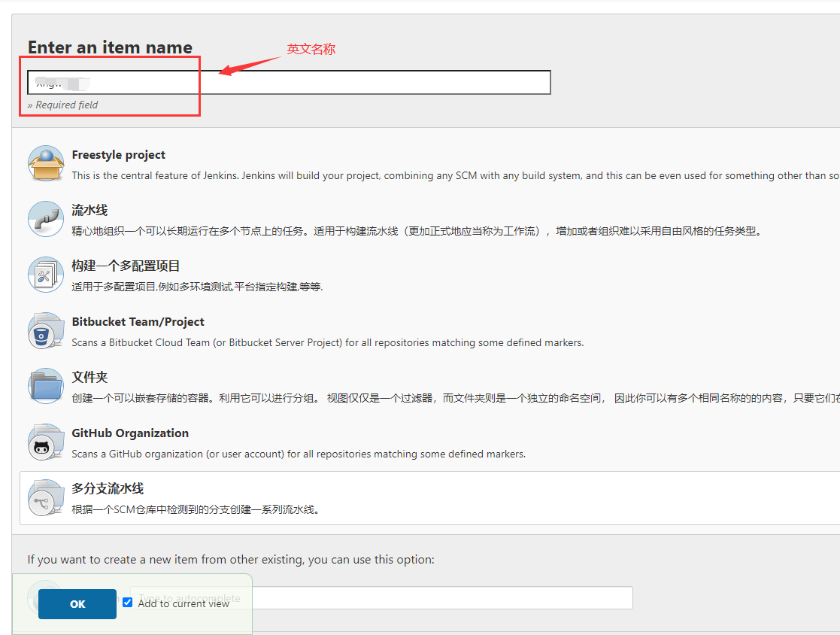Focus the copy-from autocomplete text field
The height and width of the screenshot is (635, 840).
click(x=381, y=597)
